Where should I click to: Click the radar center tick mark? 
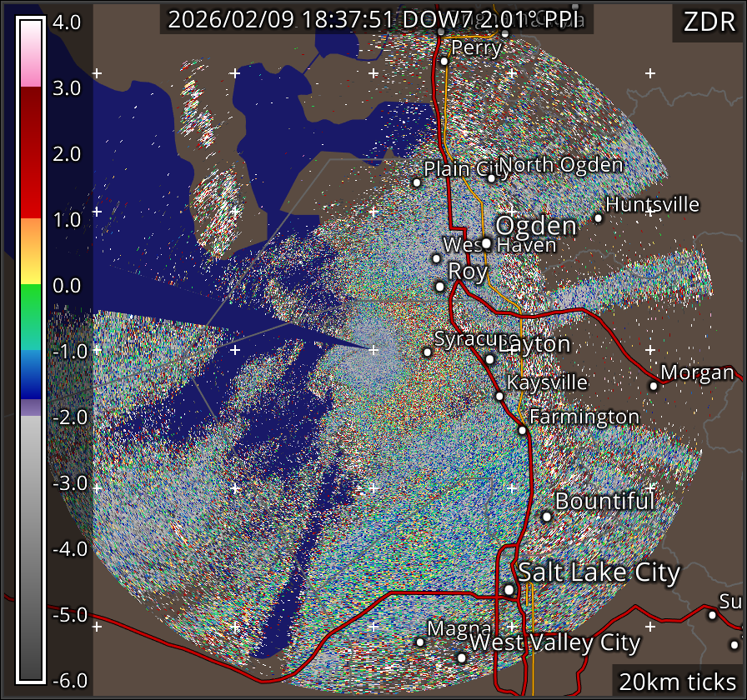click(373, 350)
